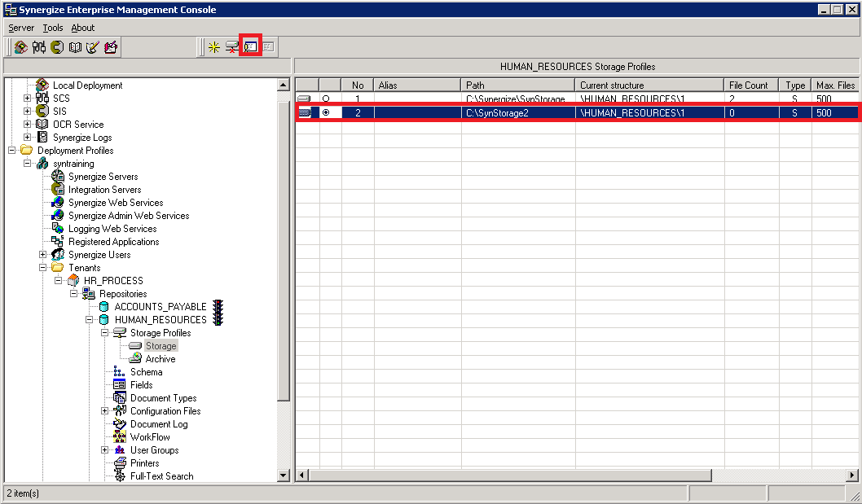Collapse the Deployment Profiles node
Image resolution: width=862 pixels, height=504 pixels.
(11, 150)
